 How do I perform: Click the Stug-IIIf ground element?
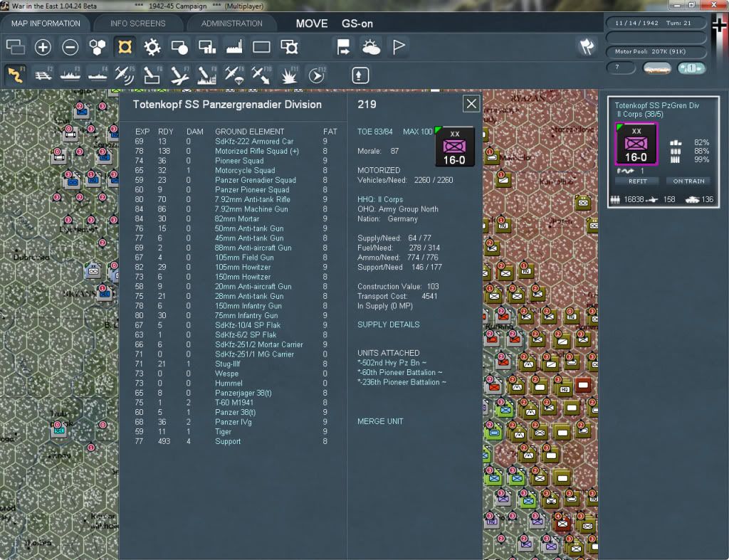click(x=227, y=364)
